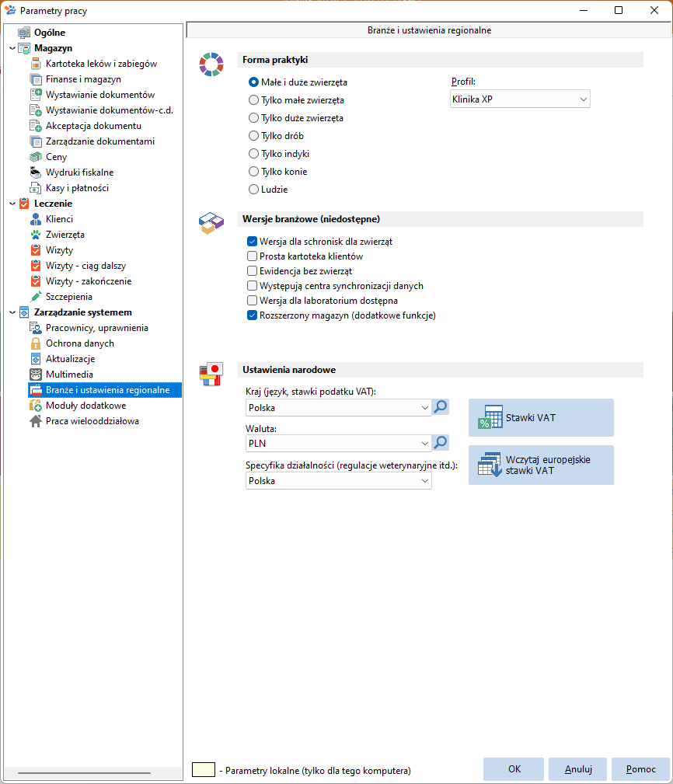The width and height of the screenshot is (673, 784).
Task: Click the Stawki VAT button
Action: [x=541, y=417]
